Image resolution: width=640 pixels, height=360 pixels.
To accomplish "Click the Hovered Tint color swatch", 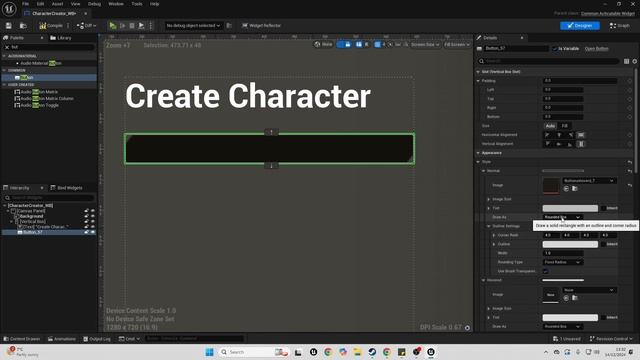I will click(570, 318).
